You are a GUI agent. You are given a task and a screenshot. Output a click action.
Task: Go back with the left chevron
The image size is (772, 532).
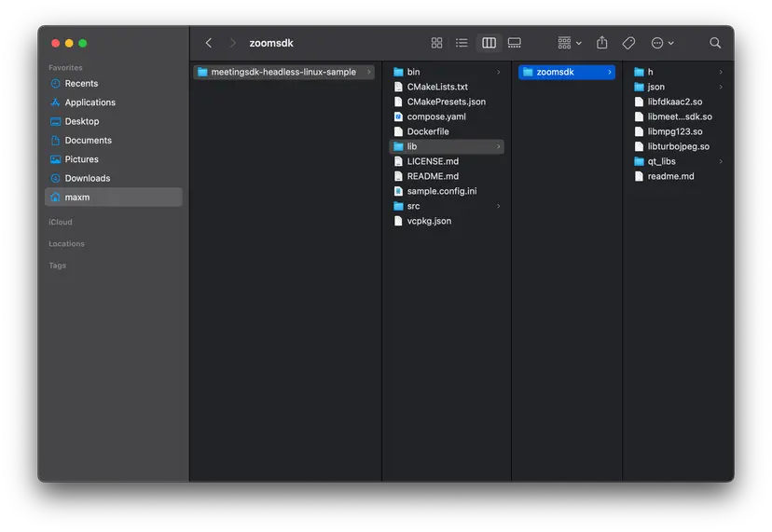coord(208,43)
